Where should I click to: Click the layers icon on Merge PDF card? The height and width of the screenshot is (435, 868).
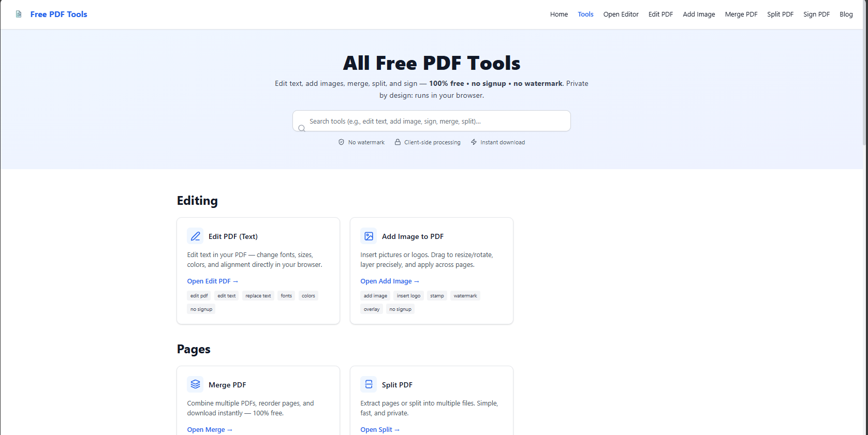pyautogui.click(x=195, y=384)
